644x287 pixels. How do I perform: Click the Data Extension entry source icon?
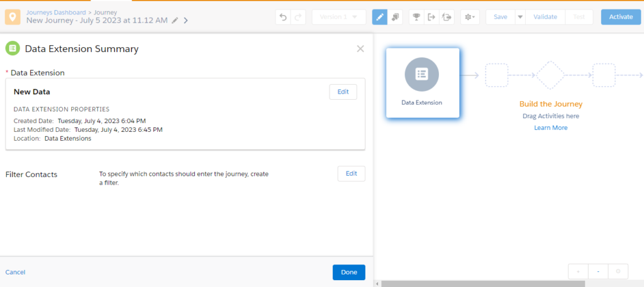422,75
